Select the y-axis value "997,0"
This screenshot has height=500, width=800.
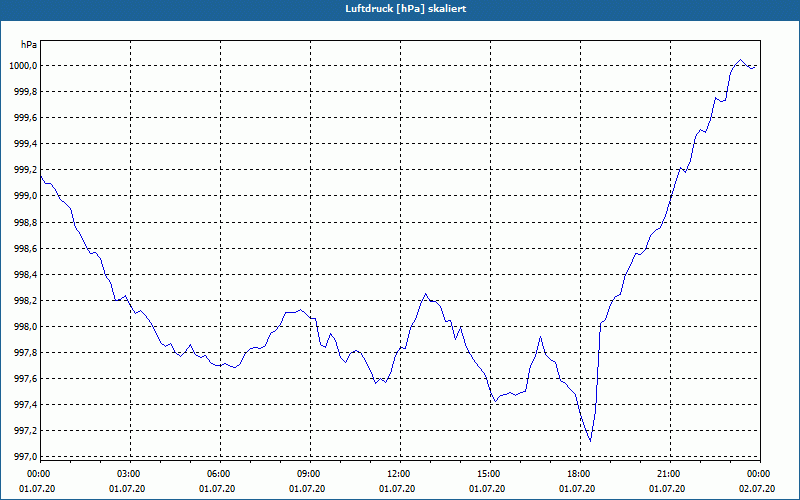[x=28, y=457]
